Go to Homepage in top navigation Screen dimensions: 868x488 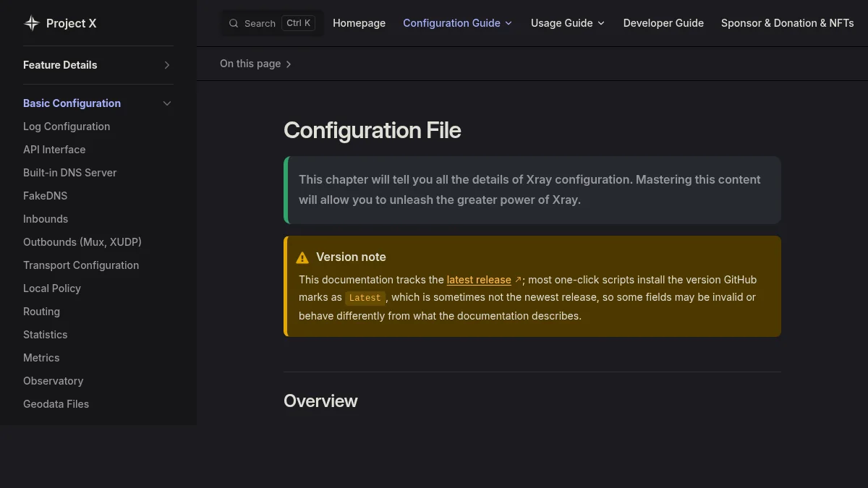pos(359,23)
